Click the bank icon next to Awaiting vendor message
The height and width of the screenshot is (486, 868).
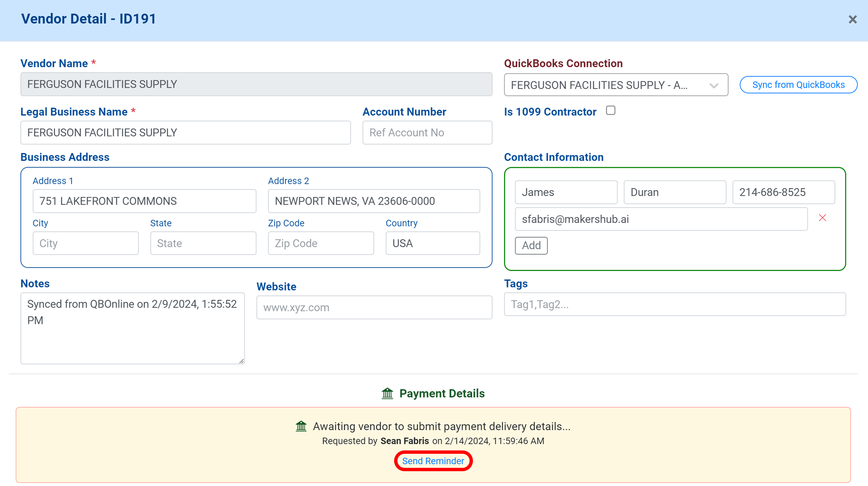pyautogui.click(x=301, y=426)
